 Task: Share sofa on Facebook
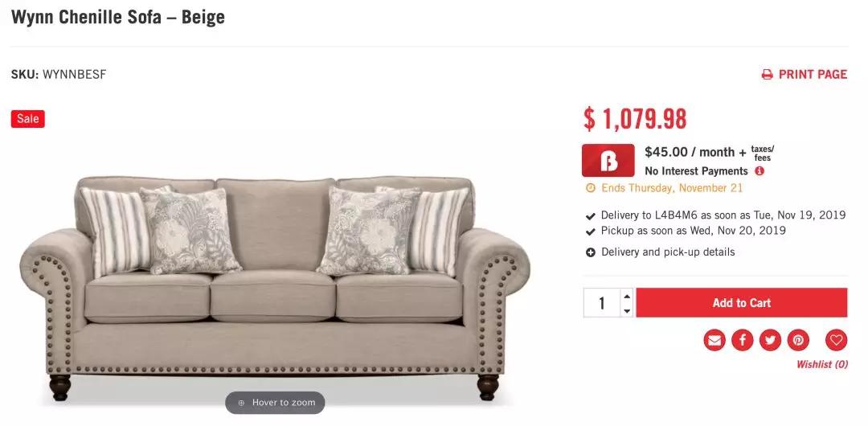742,340
